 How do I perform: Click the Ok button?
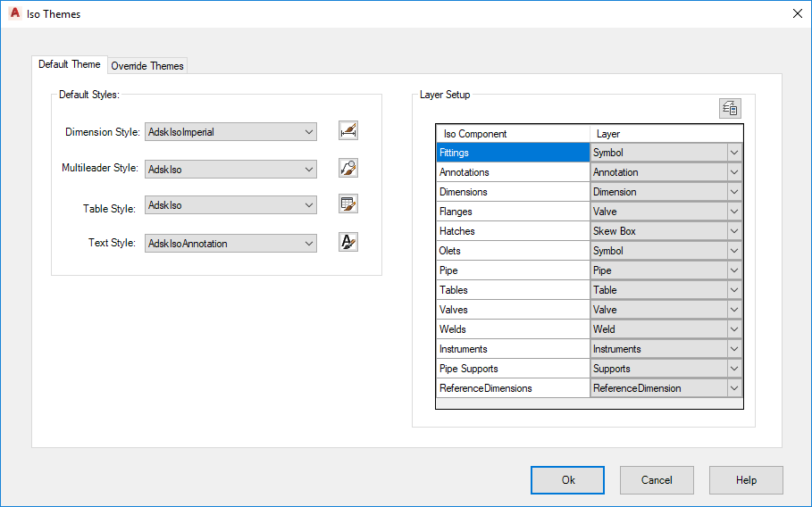[568, 480]
